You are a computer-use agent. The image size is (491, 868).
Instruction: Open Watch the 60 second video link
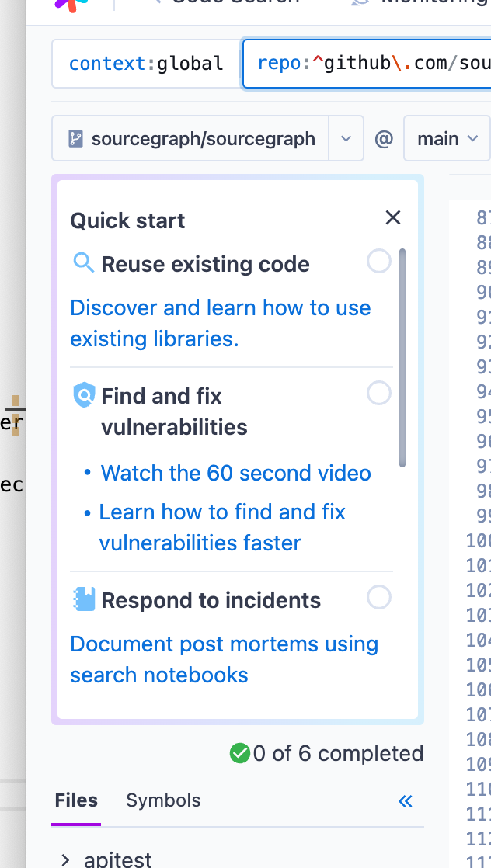point(235,474)
